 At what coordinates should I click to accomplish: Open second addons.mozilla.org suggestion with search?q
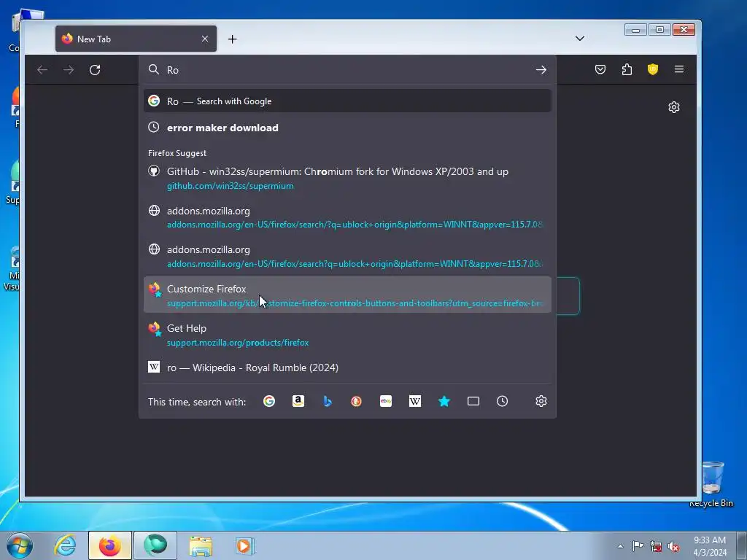pos(347,256)
